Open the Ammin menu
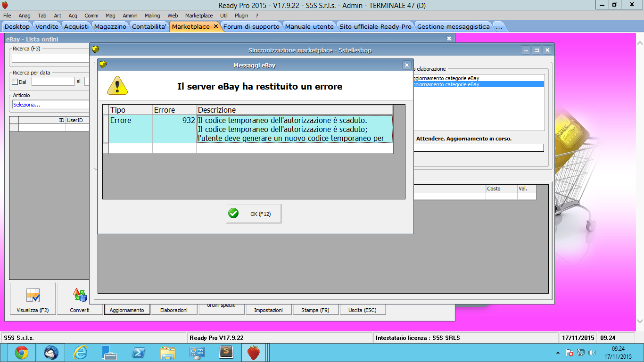This screenshot has width=644, height=362. click(x=130, y=16)
